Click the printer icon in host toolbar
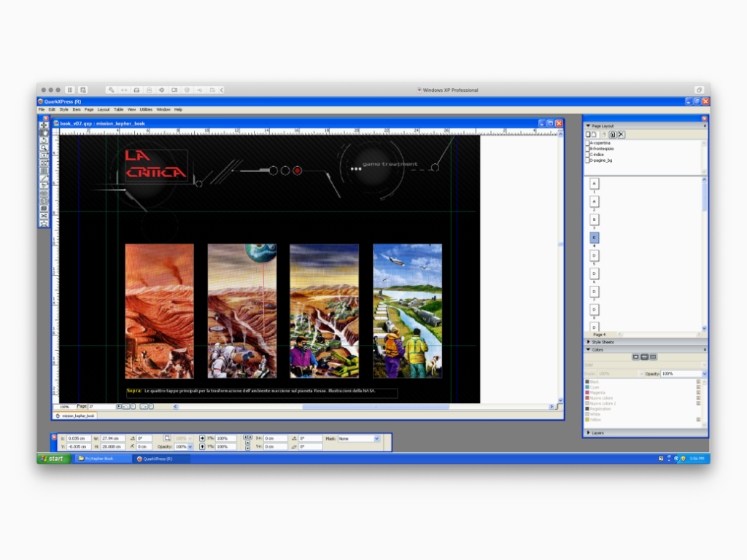 (x=136, y=90)
